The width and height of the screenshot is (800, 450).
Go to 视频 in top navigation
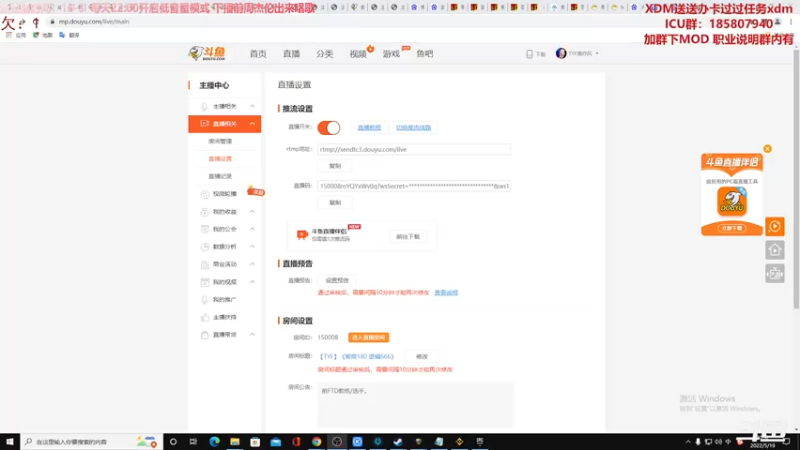[358, 54]
